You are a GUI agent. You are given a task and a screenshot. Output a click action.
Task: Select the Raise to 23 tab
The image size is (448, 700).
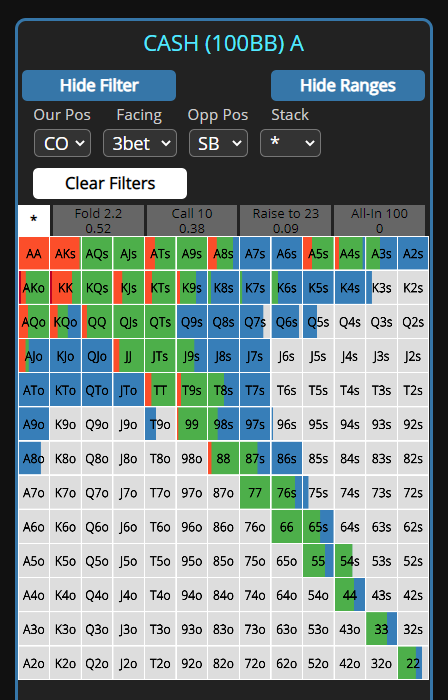click(x=286, y=221)
